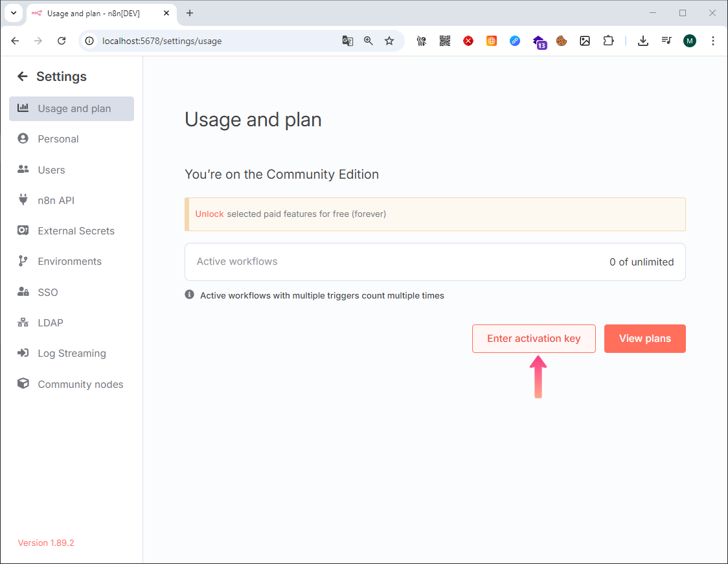Click the External Secrets vault icon
This screenshot has width=728, height=564.
pos(23,231)
